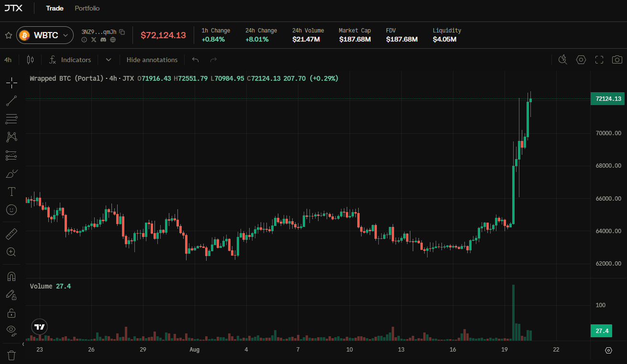Select the Text annotation tool
The height and width of the screenshot is (364, 627).
12,192
